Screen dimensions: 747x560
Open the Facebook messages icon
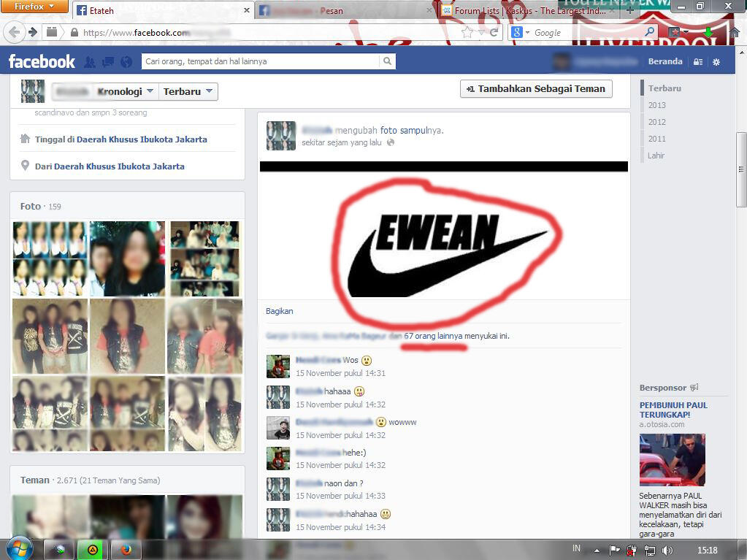click(x=108, y=61)
